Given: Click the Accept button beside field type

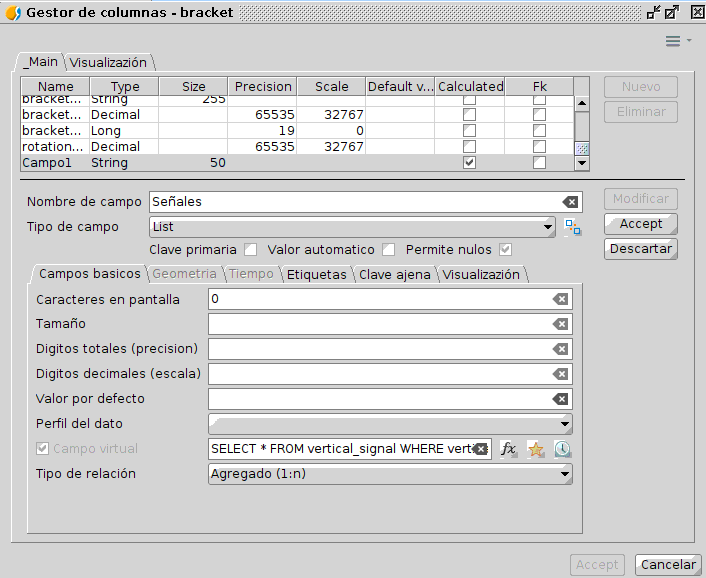Looking at the screenshot, I should (x=641, y=224).
